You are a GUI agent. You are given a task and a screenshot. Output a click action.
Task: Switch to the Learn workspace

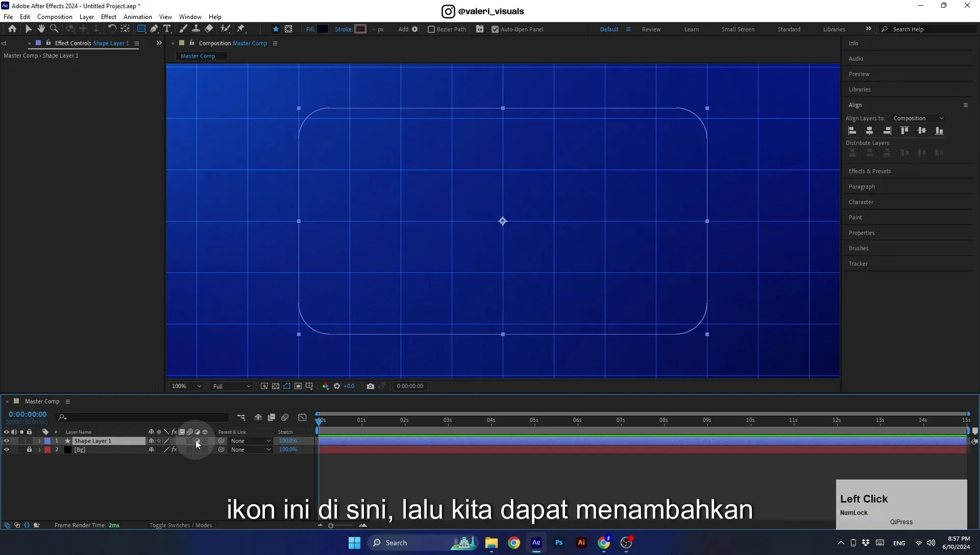[x=692, y=29]
